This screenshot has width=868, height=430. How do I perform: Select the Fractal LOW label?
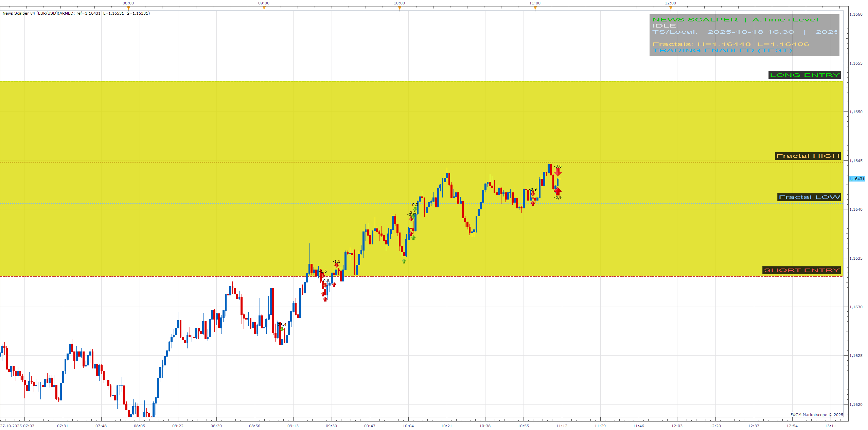pos(809,197)
